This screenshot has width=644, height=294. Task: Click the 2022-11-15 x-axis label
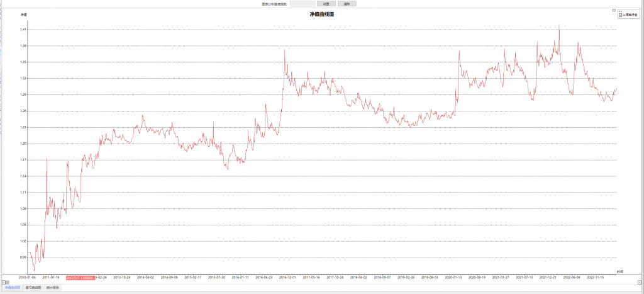pyautogui.click(x=595, y=276)
